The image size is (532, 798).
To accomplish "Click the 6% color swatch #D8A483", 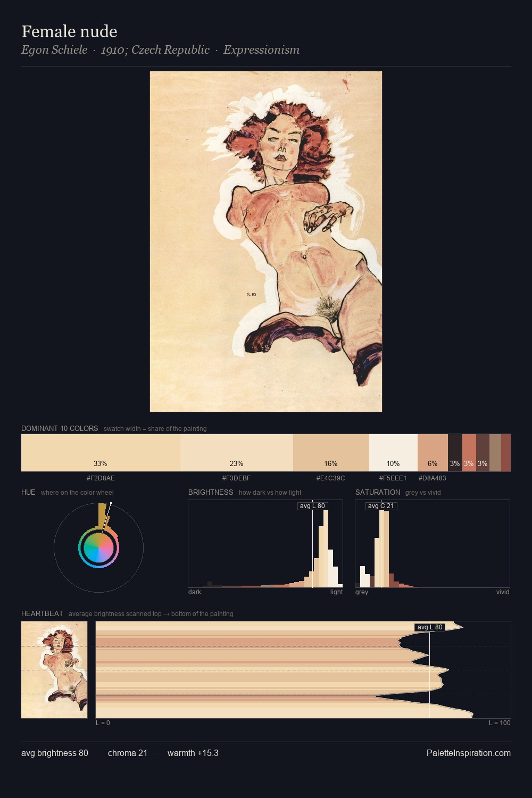I will coord(433,453).
